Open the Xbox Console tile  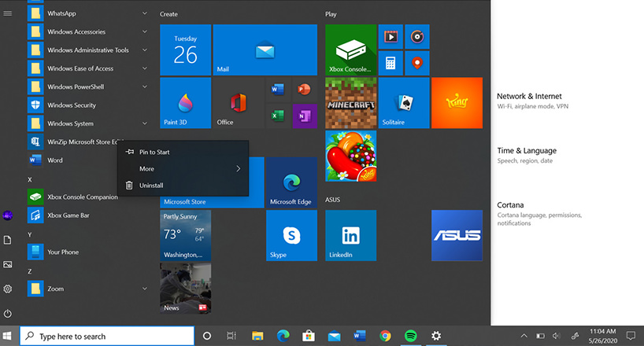pos(351,50)
